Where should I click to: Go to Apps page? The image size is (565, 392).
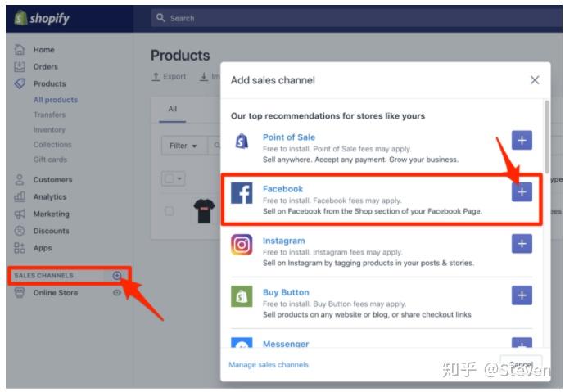(x=43, y=248)
